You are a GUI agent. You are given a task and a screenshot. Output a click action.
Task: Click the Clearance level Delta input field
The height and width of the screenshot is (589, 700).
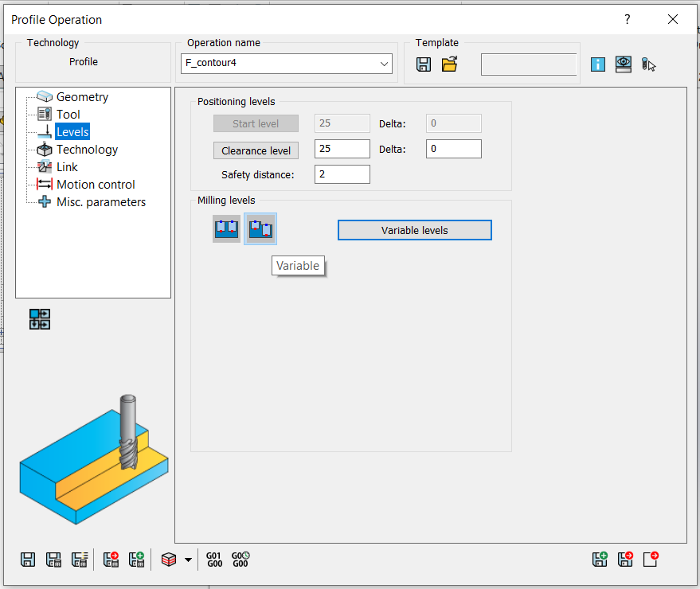pos(453,149)
